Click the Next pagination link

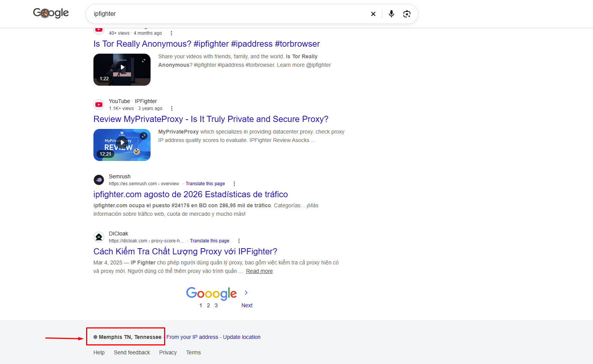247,305
